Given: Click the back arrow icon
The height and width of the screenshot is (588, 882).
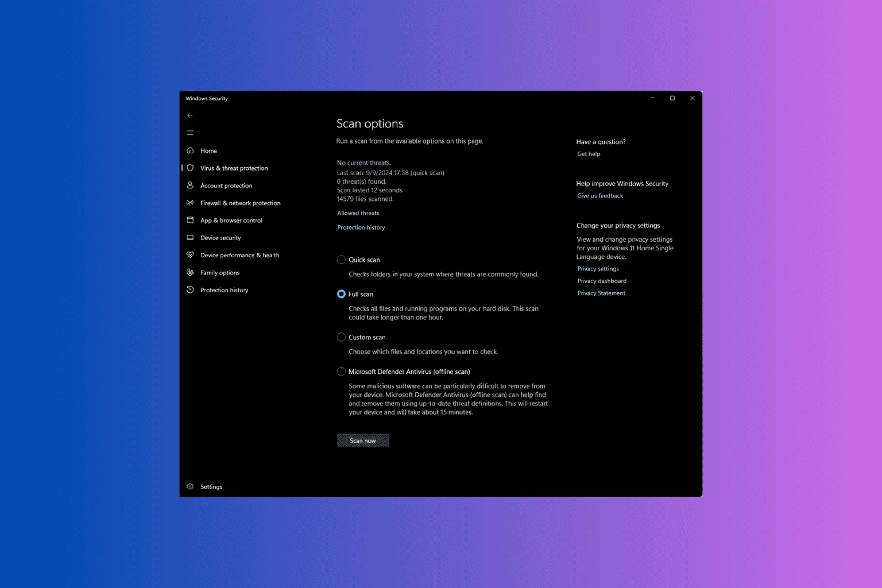Looking at the screenshot, I should pyautogui.click(x=190, y=115).
